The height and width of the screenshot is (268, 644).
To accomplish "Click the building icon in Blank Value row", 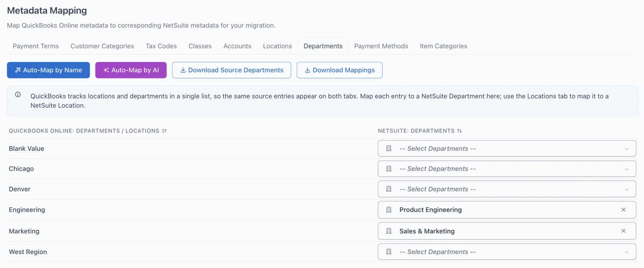I will [x=389, y=148].
